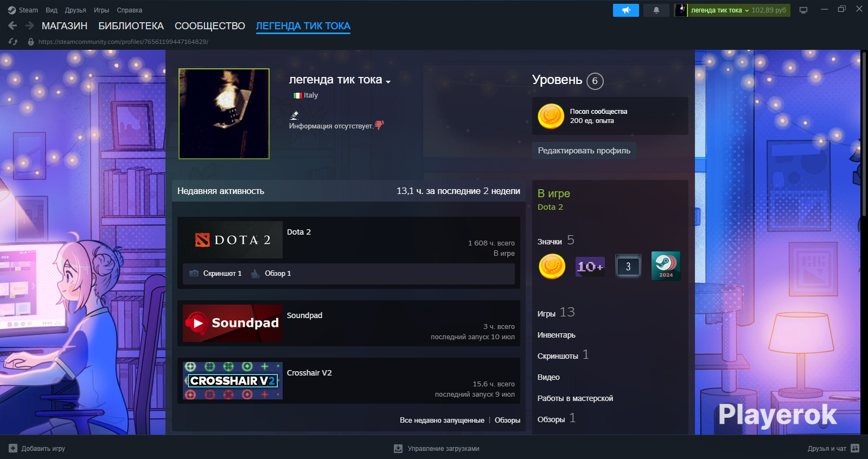Switch to the СООБЩЕСТВО tab
This screenshot has height=459, width=868.
pyautogui.click(x=210, y=26)
